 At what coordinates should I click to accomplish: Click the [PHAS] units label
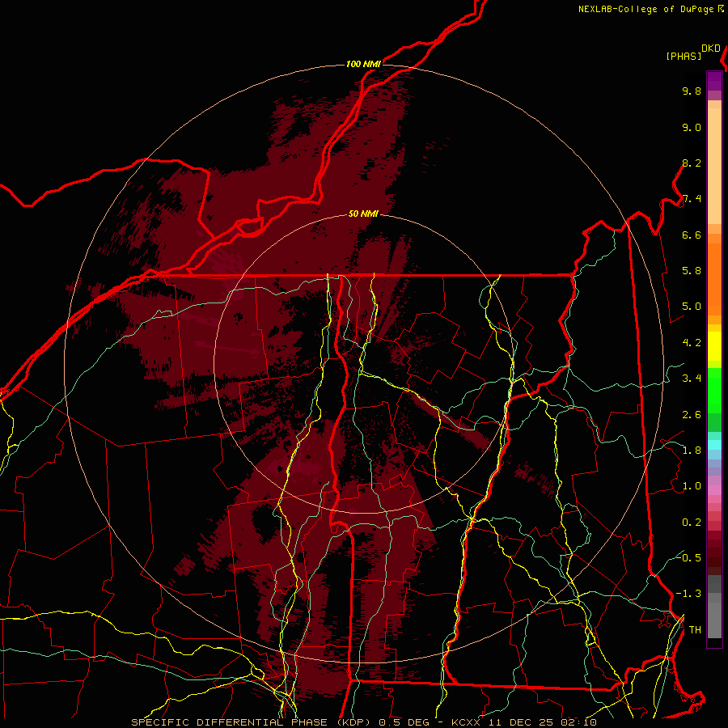pos(684,56)
